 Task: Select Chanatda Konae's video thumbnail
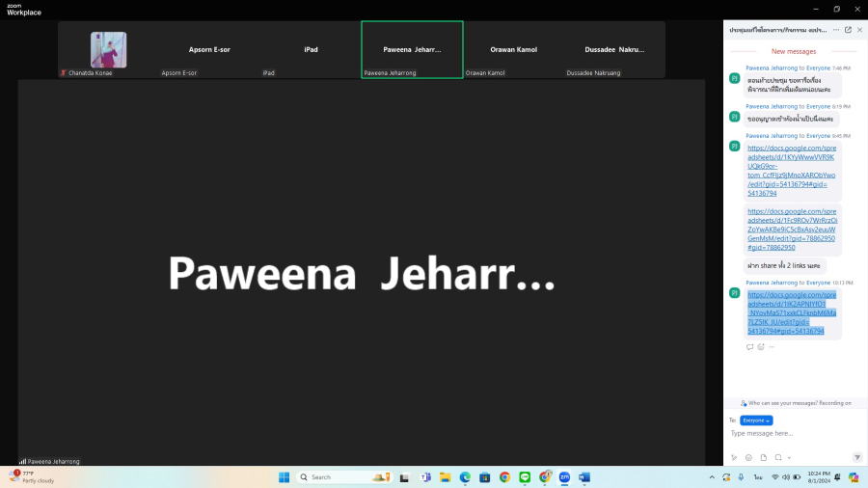click(108, 50)
